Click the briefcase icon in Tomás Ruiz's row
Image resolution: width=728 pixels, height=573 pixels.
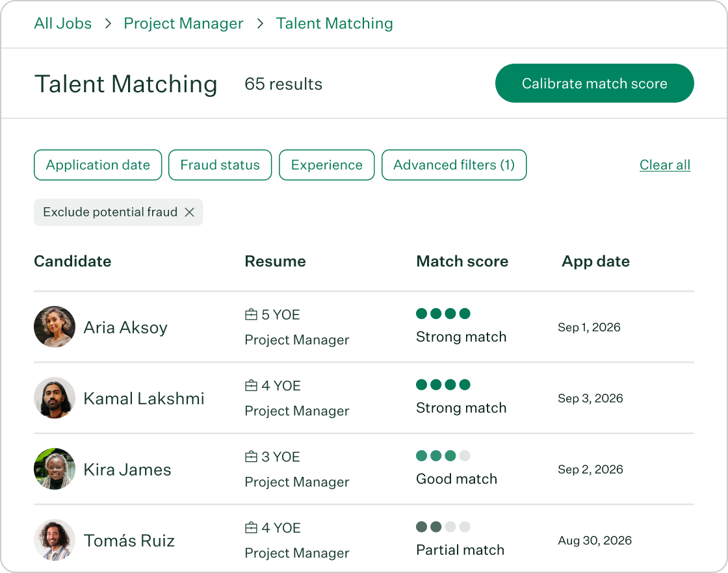click(x=251, y=528)
